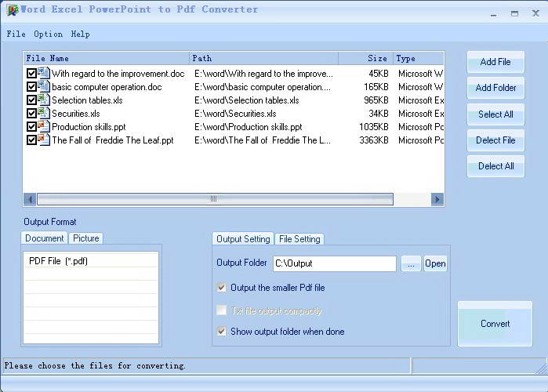Click the PowerPoint icon beside The Fall of Freddie The Leaf.ppt
This screenshot has height=392, width=548.
[44, 140]
